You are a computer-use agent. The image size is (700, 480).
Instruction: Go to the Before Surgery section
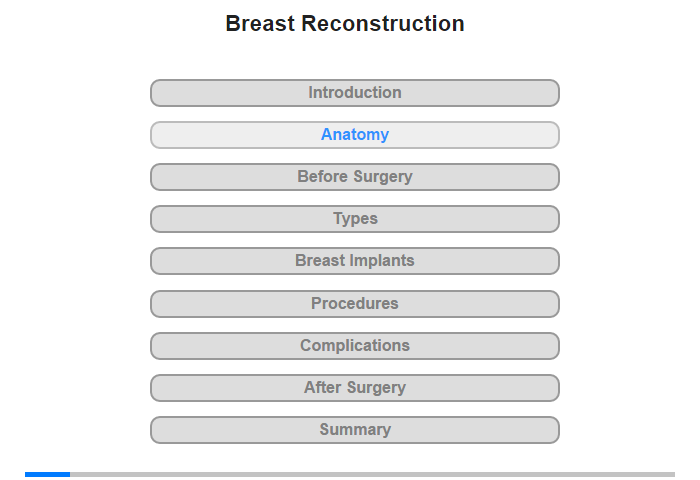(x=354, y=177)
